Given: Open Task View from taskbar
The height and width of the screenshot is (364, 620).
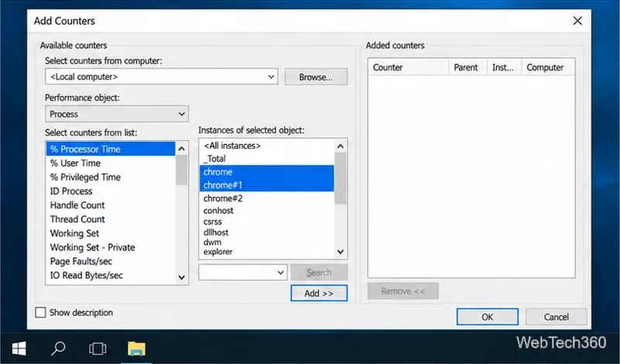Looking at the screenshot, I should tap(98, 349).
